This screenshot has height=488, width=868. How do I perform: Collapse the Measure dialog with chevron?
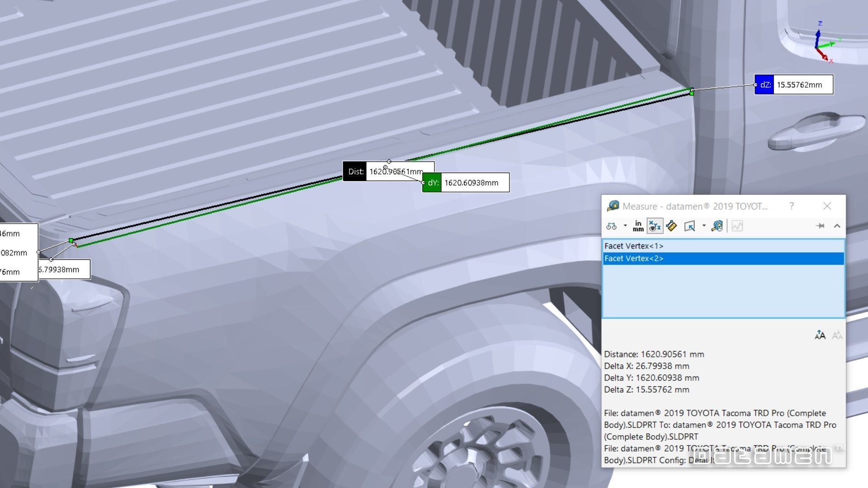[x=837, y=226]
